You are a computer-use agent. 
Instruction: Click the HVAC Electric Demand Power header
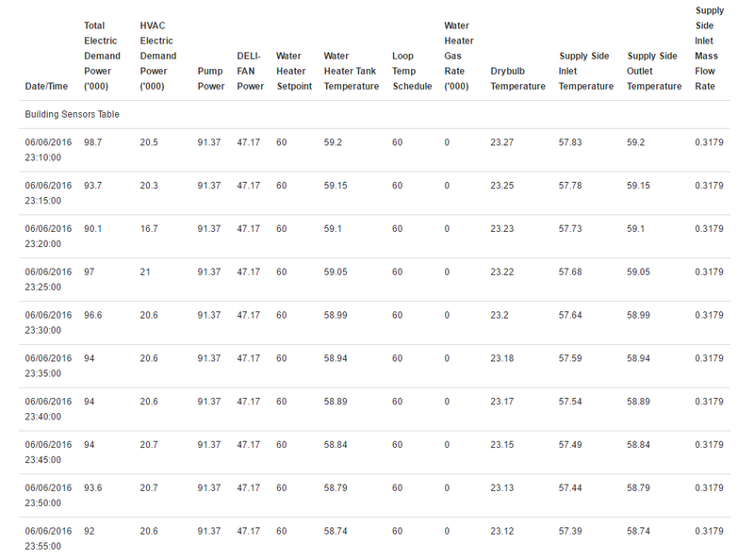(x=158, y=56)
